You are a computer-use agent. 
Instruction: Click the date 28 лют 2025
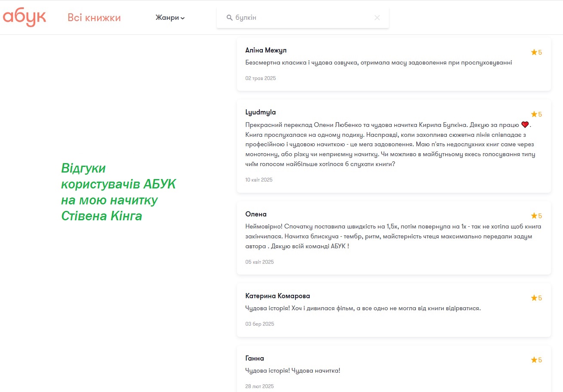click(259, 386)
